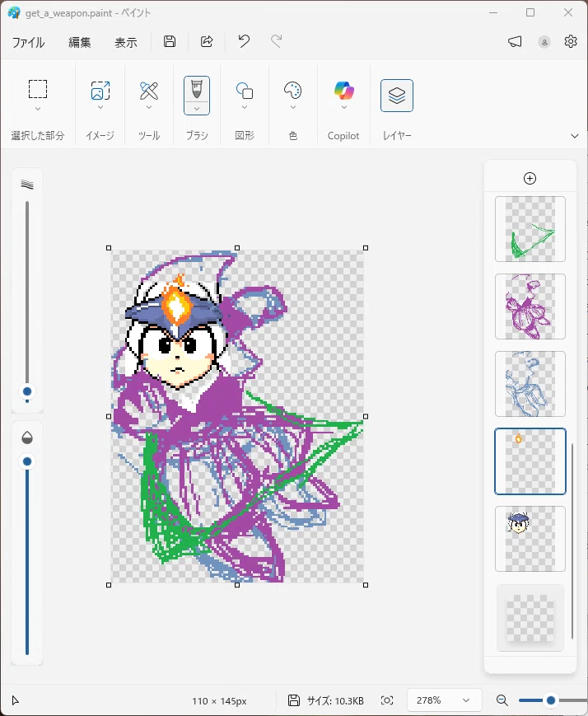
Task: Click the Save floppy disk icon
Action: coord(170,41)
